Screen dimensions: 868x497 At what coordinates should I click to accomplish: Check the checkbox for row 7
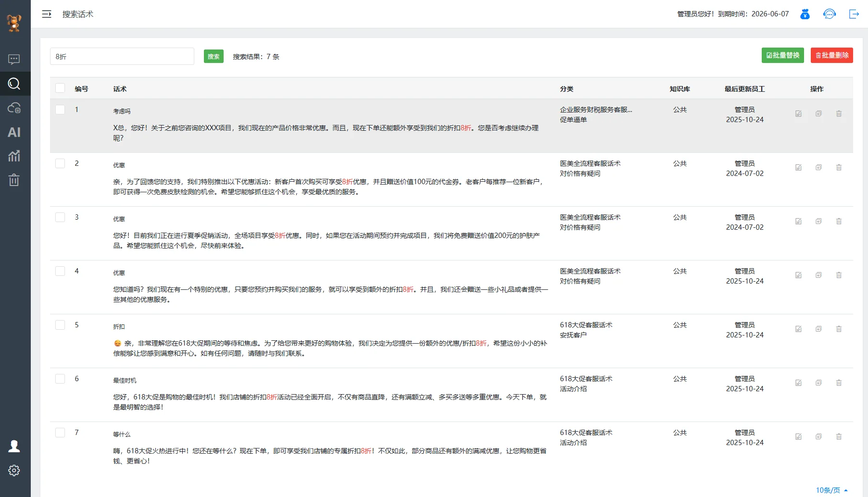[60, 433]
